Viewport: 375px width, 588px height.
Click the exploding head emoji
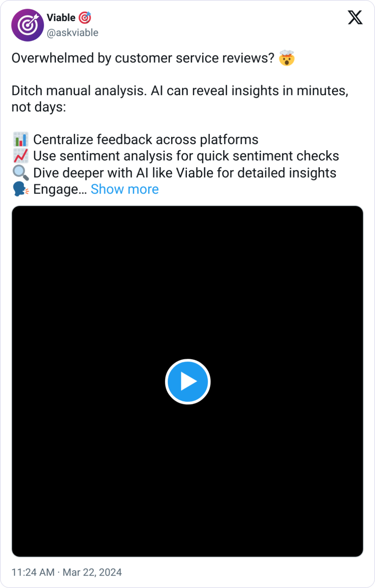point(287,58)
